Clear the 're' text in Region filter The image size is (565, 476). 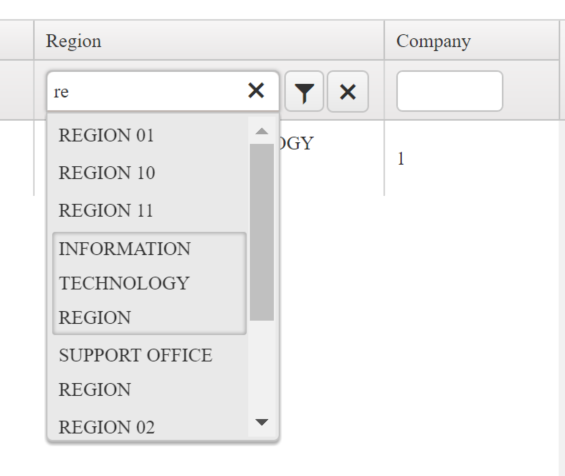click(x=256, y=91)
